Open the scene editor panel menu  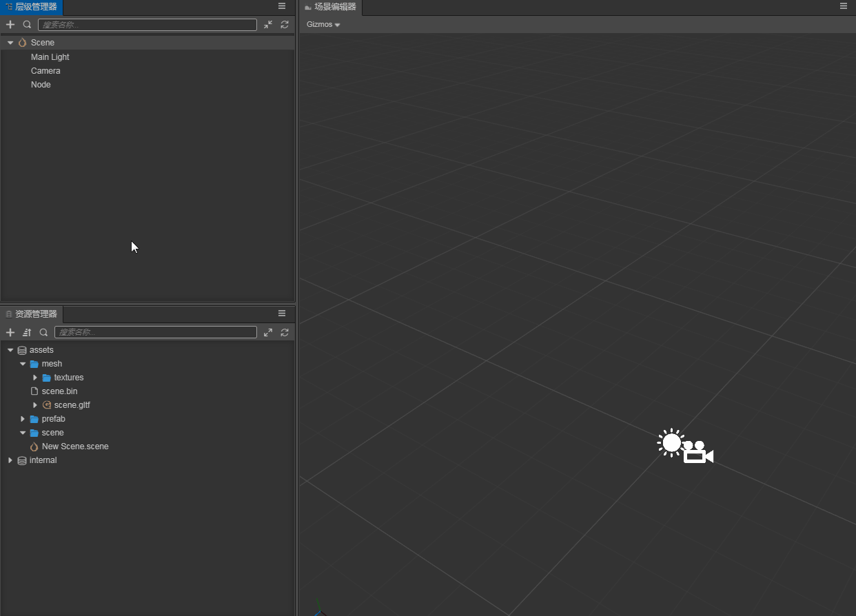844,6
